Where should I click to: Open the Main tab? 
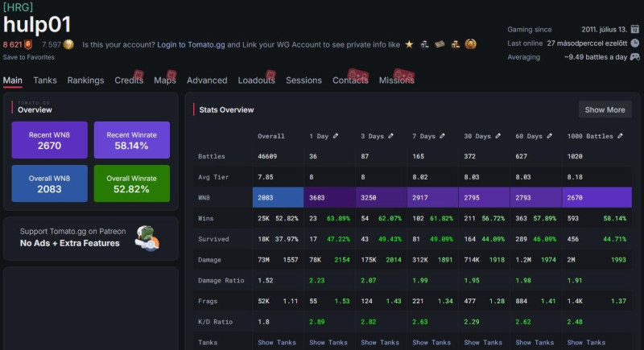(x=13, y=80)
